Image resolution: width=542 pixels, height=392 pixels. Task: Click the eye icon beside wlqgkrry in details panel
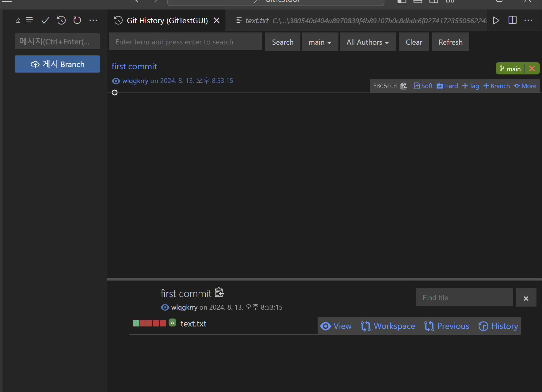165,307
